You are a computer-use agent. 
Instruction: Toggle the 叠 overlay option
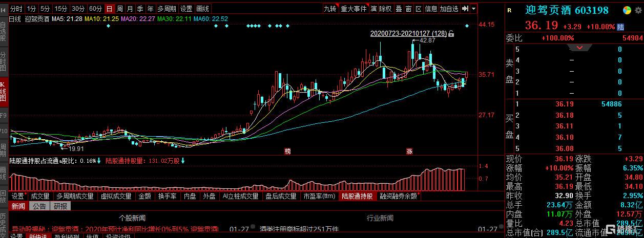coord(398,9)
